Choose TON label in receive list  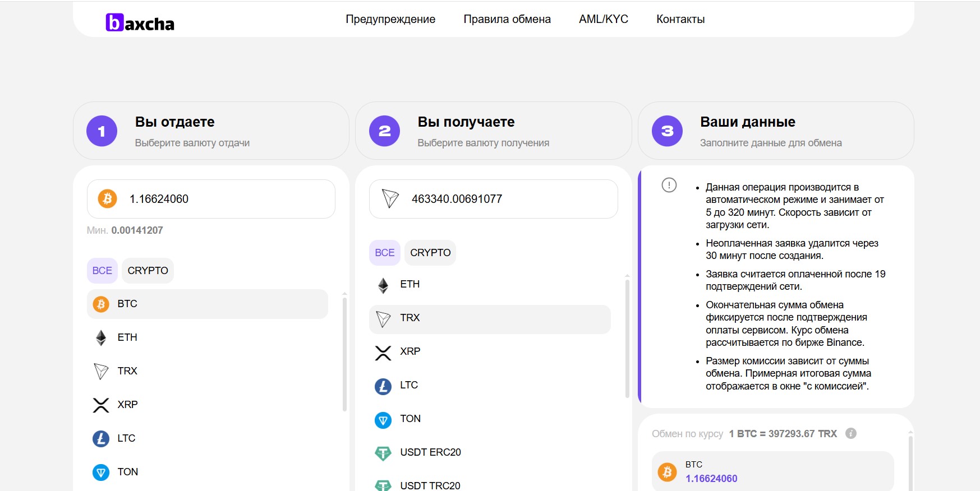411,419
